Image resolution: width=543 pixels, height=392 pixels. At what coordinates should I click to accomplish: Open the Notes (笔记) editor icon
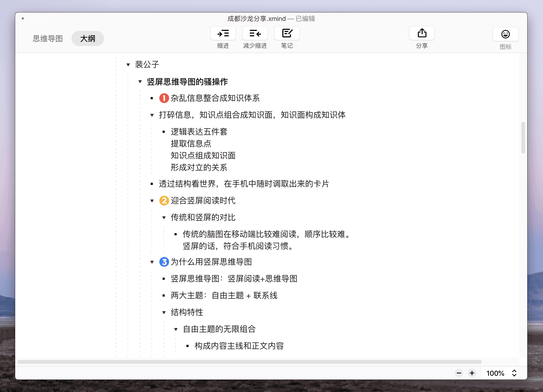pos(287,34)
